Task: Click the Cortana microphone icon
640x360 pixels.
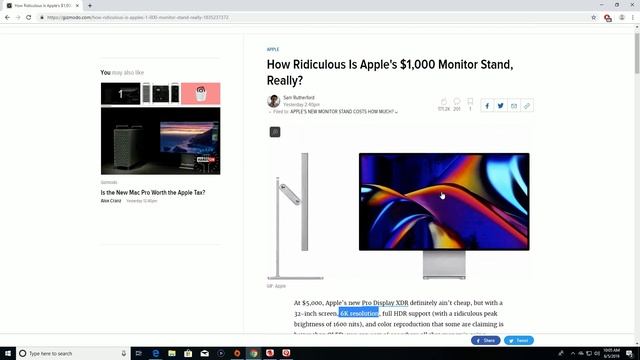Action: [x=124, y=353]
